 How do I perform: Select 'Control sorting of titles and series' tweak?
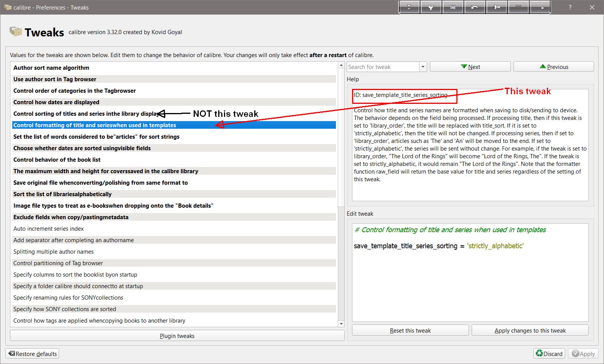point(174,114)
